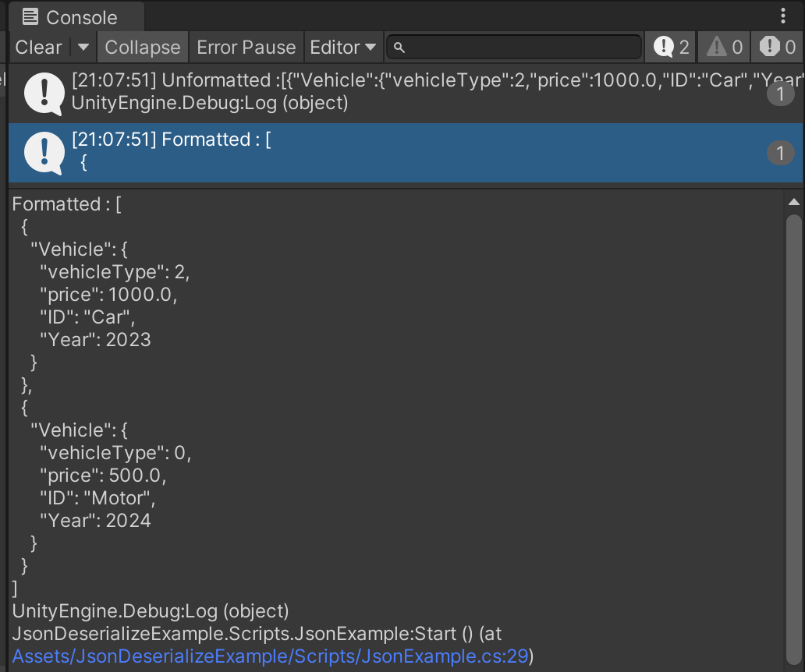Click the count badge on the Formatted entry
The width and height of the screenshot is (805, 672).
point(780,153)
